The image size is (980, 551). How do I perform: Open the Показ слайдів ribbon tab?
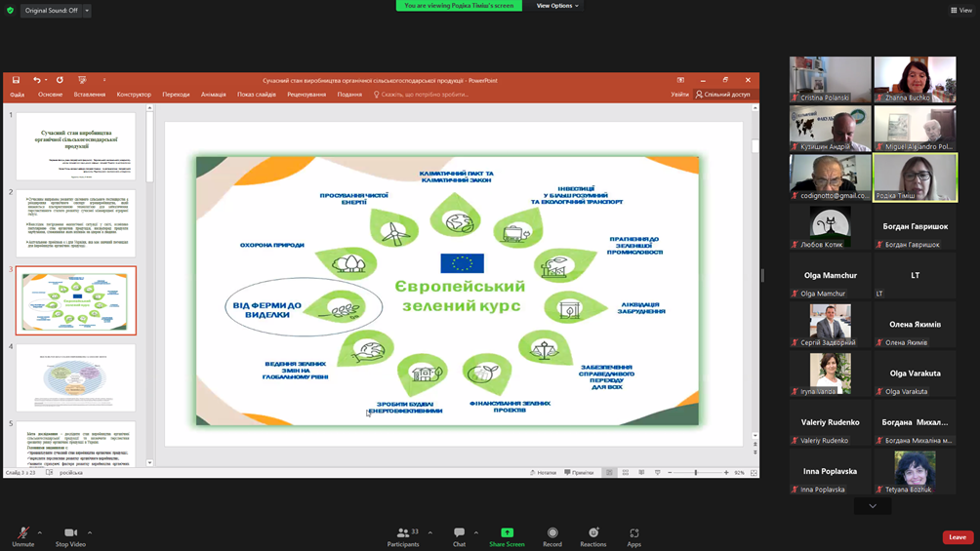(x=257, y=95)
